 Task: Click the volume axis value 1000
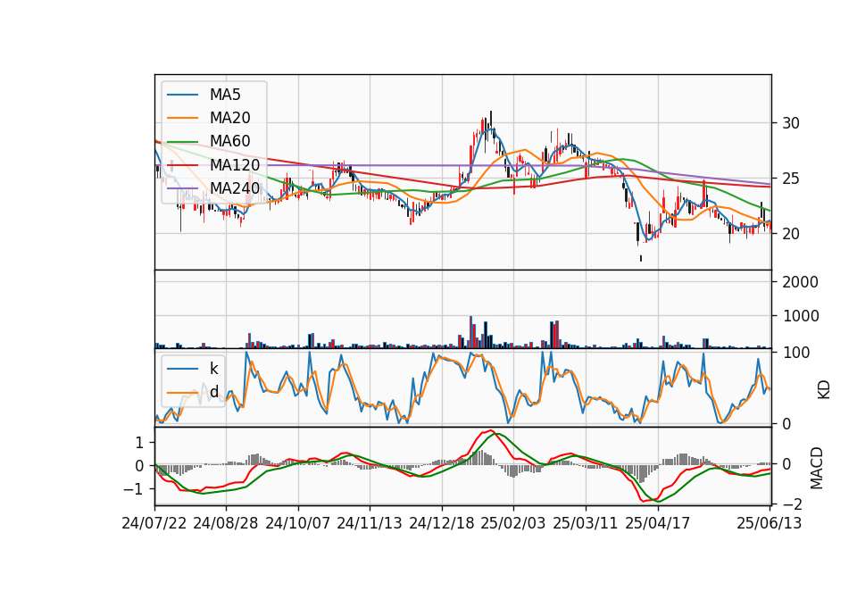pyautogui.click(x=800, y=316)
